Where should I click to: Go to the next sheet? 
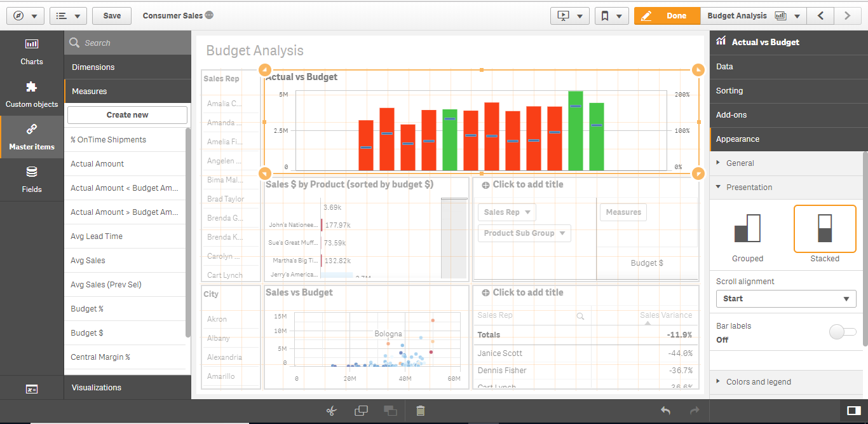847,16
